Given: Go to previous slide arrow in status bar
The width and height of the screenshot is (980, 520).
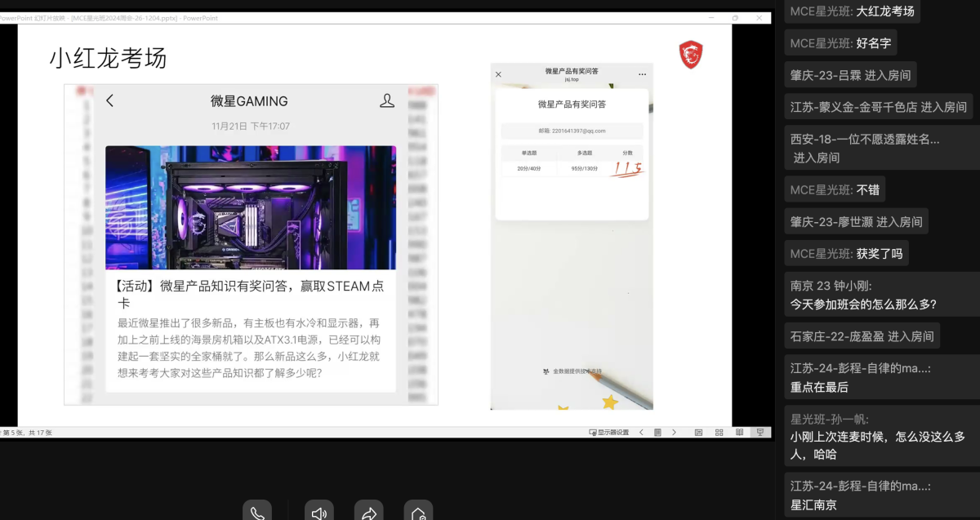Looking at the screenshot, I should point(641,433).
